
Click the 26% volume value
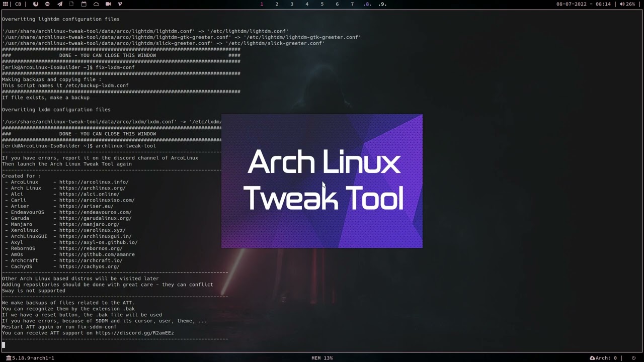pyautogui.click(x=630, y=4)
